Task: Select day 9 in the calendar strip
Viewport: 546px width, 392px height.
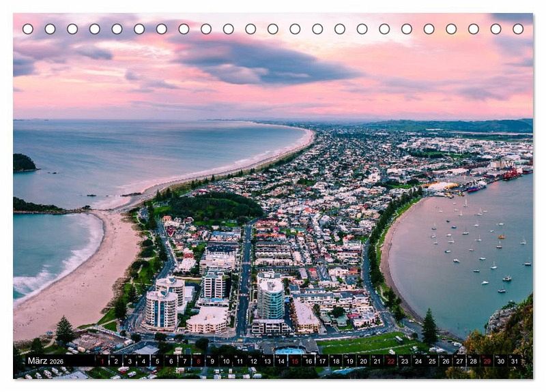Action: (x=212, y=361)
